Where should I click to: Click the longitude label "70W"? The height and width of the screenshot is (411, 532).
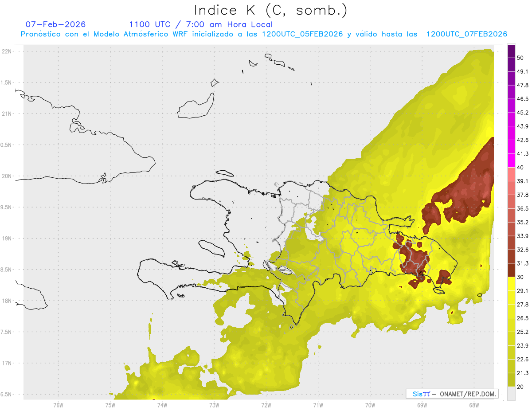[370, 404]
